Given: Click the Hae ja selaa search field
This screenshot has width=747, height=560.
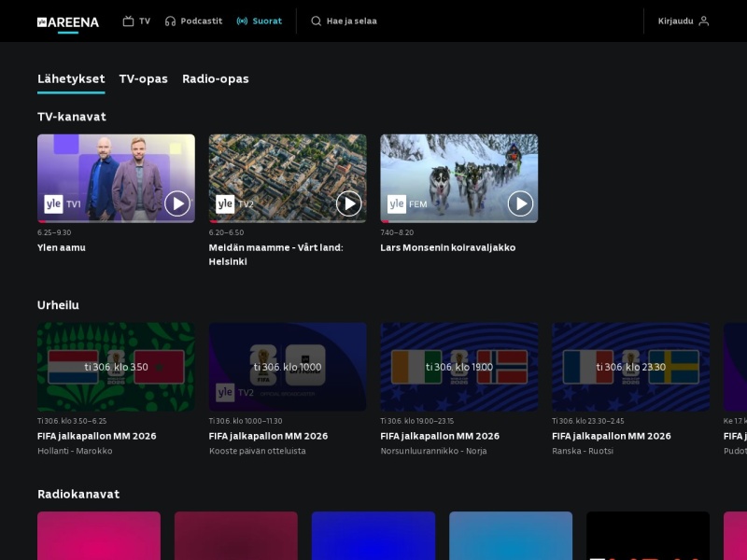Looking at the screenshot, I should tap(344, 21).
